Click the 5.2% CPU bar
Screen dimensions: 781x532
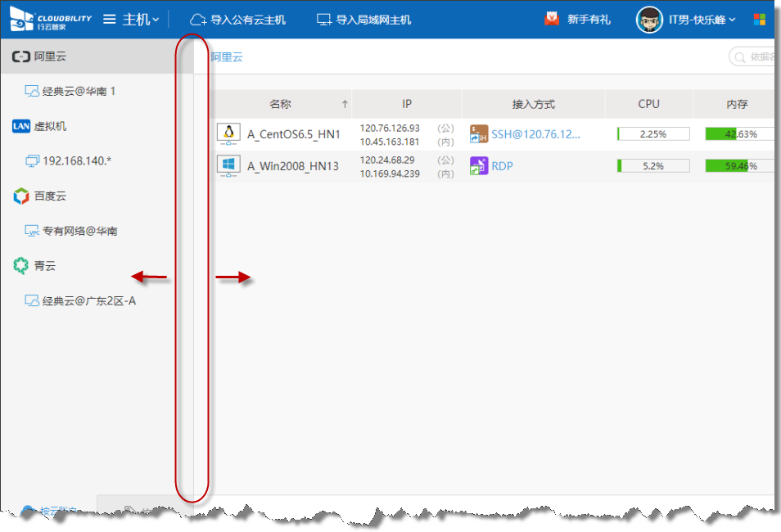click(653, 166)
